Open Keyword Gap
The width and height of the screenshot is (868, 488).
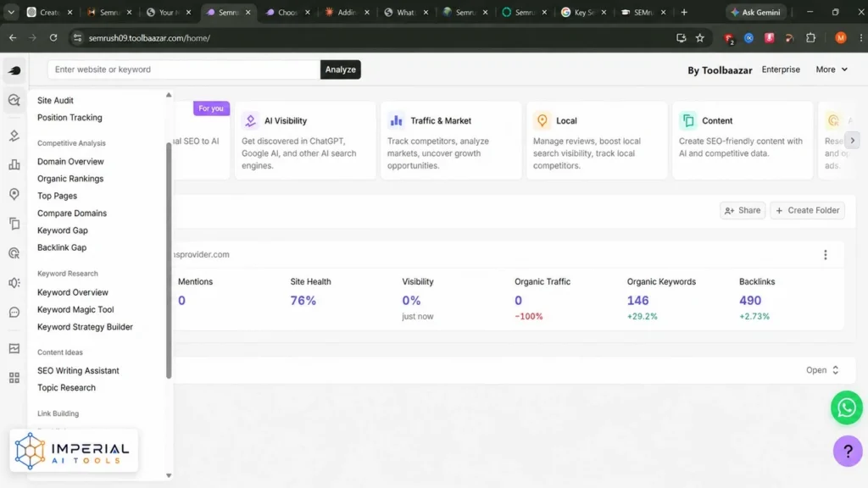click(63, 230)
